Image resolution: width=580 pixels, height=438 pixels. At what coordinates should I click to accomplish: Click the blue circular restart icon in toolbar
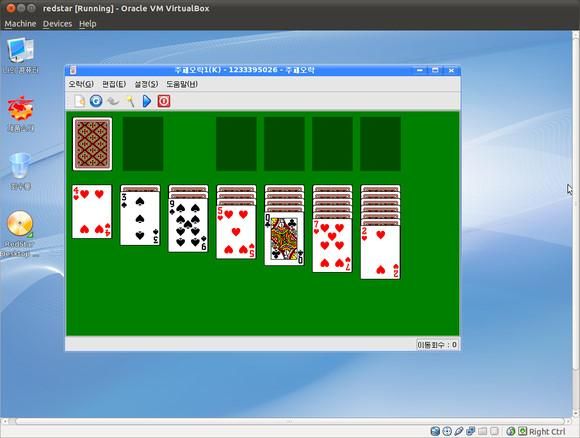[x=96, y=101]
